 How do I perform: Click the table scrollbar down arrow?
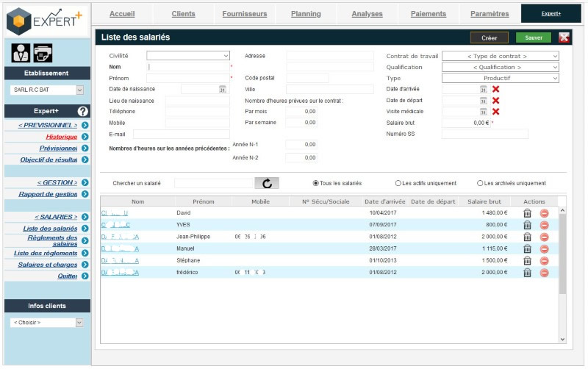tap(562, 340)
